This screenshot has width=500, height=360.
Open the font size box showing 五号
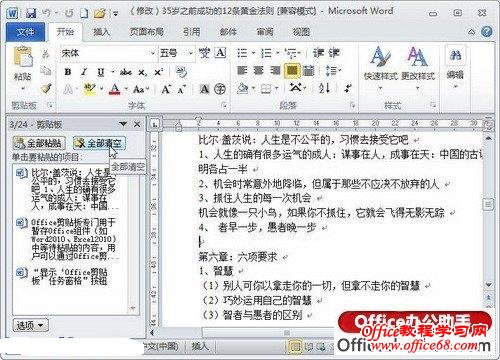coord(176,53)
